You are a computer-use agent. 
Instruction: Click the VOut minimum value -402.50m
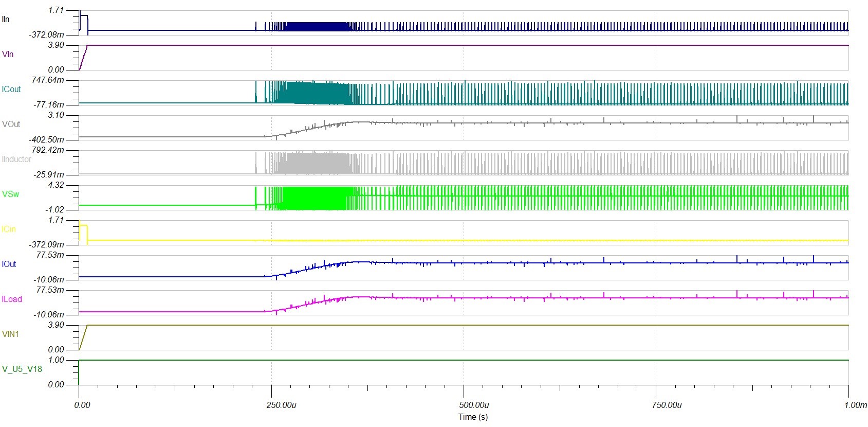point(47,139)
